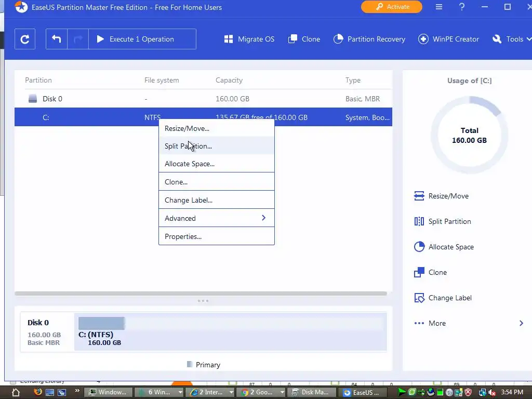Screen dimensions: 532x399
Task: Click Split Partition in right sidebar
Action: tap(443, 221)
